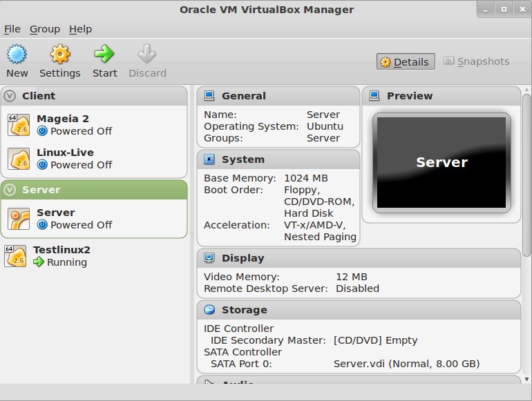
Task: Click the System section chip icon
Action: click(x=209, y=159)
